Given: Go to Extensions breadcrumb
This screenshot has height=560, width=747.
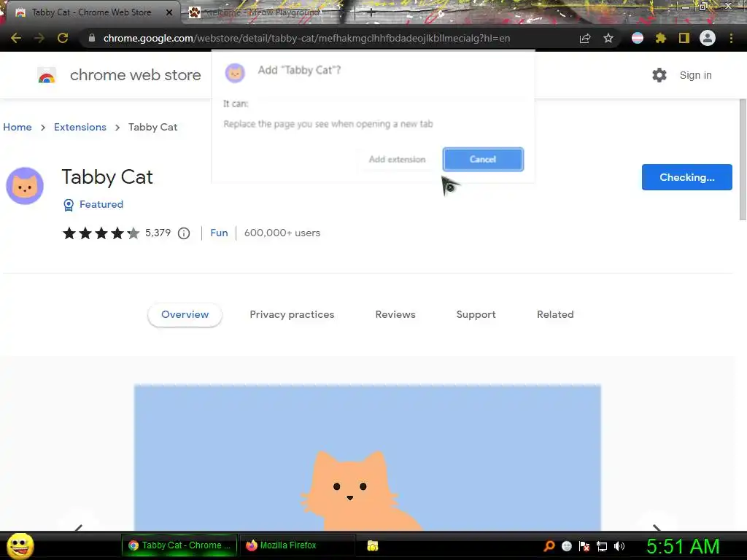Looking at the screenshot, I should point(80,127).
